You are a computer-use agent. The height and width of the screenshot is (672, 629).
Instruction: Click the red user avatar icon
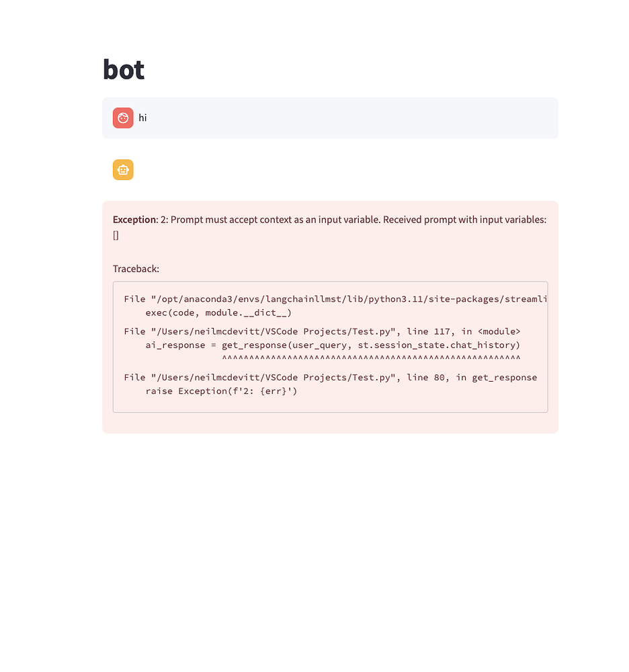pos(123,118)
